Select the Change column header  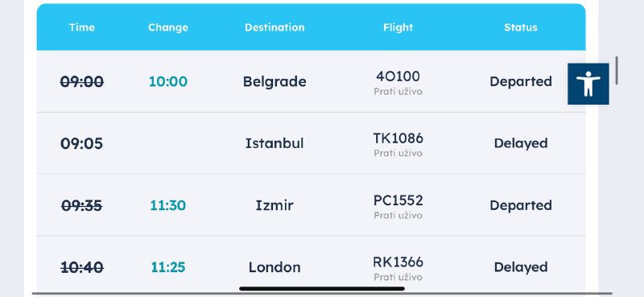[168, 27]
